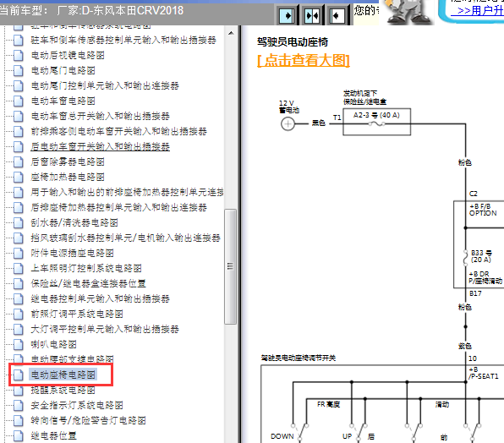Open 后排座椅加热器控制单元输入和输出连接器
This screenshot has height=443, width=504.
[119, 207]
